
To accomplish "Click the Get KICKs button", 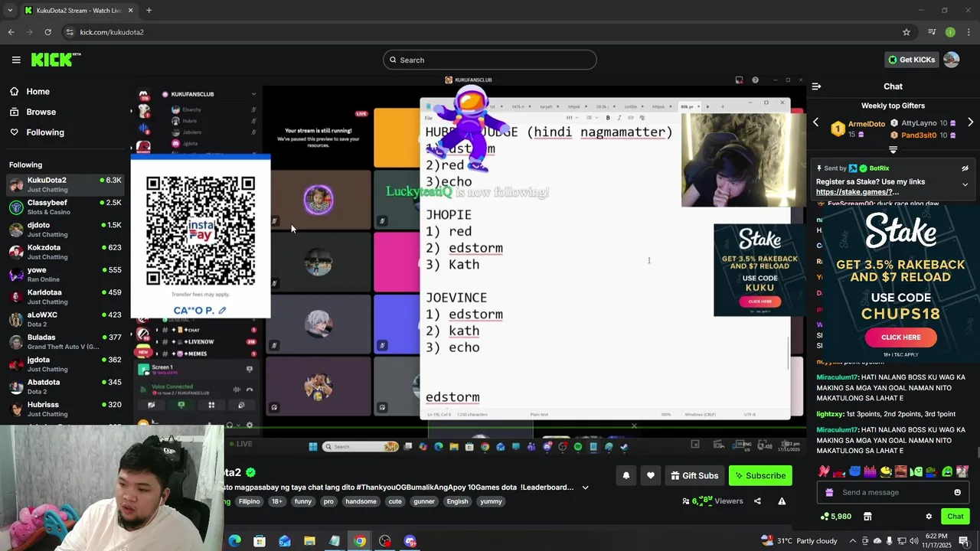I will coord(910,60).
